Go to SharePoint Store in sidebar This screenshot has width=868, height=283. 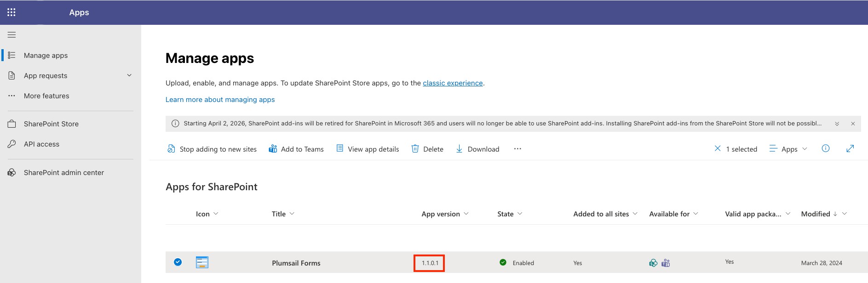click(51, 124)
